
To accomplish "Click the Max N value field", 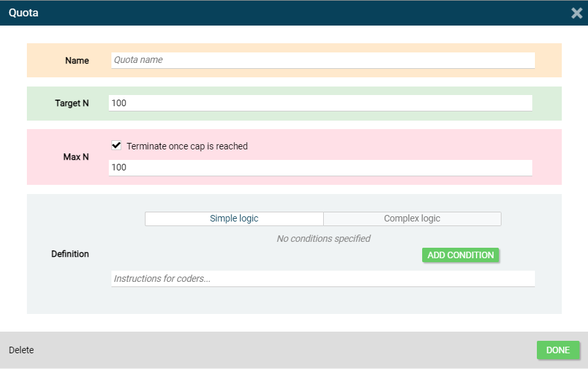I will tap(320, 168).
